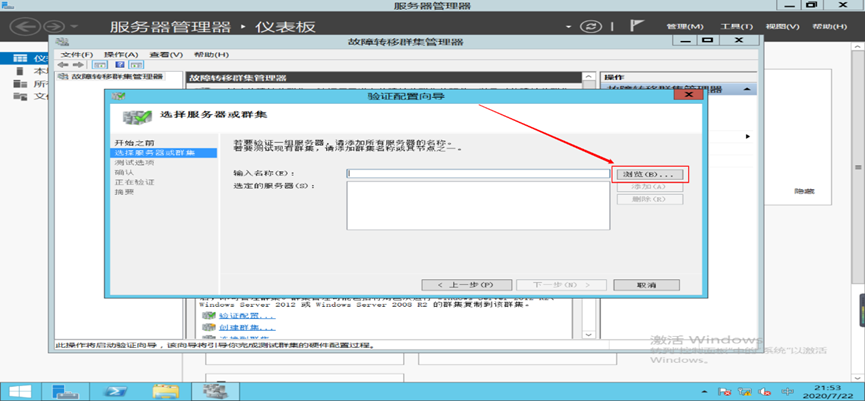The height and width of the screenshot is (401, 865).
Task: Show hidden tray icons arrow
Action: coord(706,392)
